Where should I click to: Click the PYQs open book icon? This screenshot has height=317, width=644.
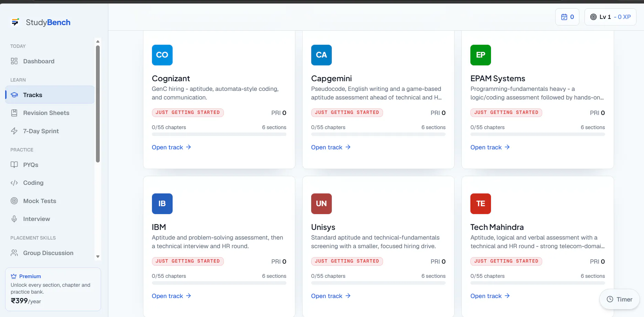point(14,165)
